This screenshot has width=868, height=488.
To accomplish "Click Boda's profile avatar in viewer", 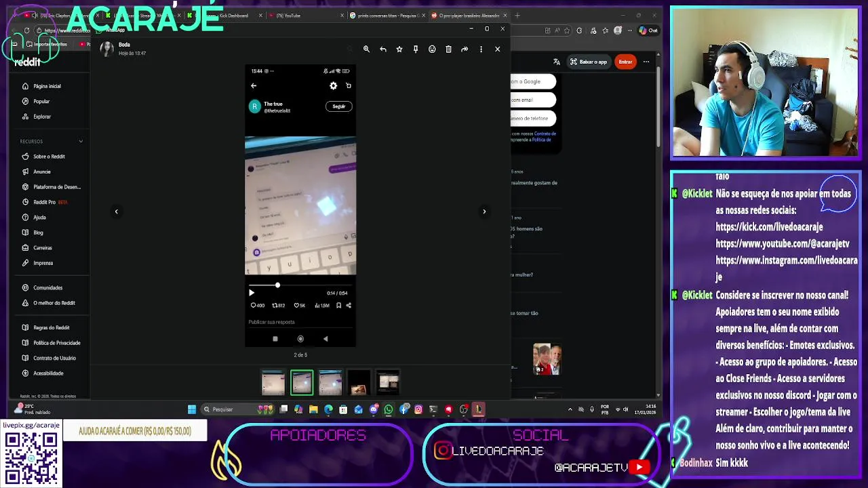I will click(107, 48).
